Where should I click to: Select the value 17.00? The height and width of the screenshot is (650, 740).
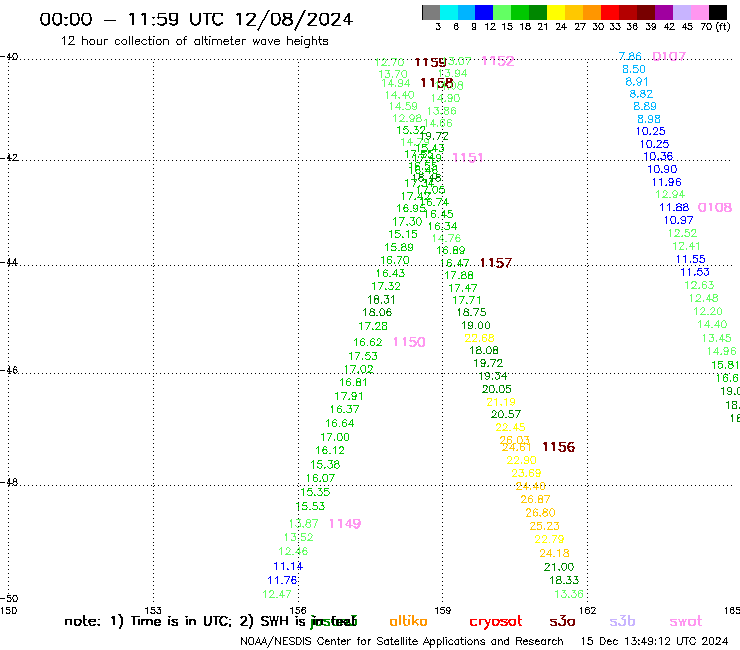click(335, 438)
